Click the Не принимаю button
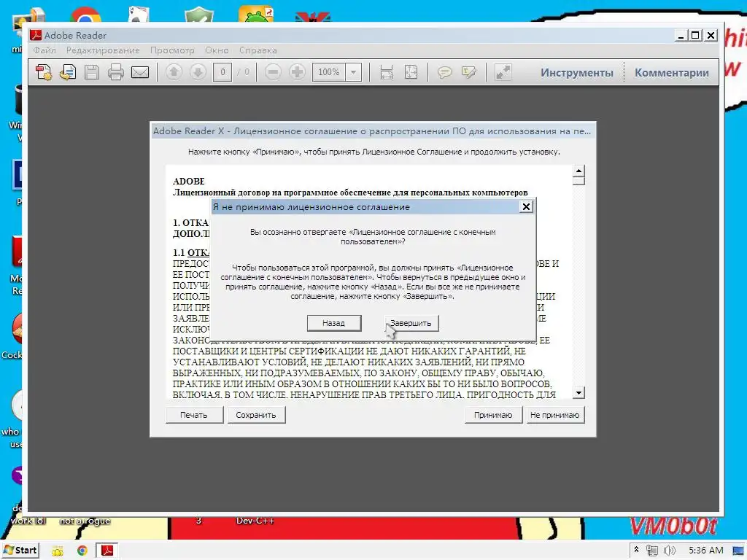 [555, 415]
